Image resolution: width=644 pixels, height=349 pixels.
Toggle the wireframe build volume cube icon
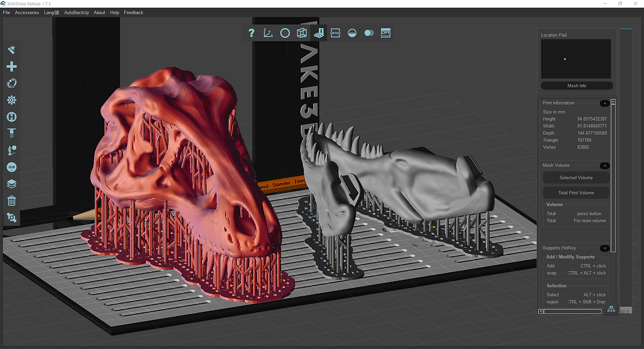click(302, 33)
